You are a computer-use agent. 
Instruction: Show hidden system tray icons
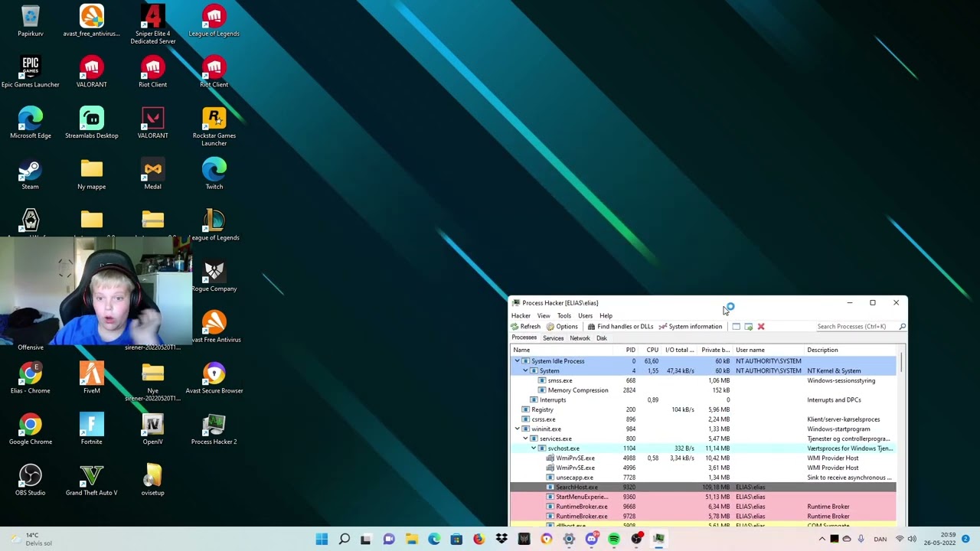pyautogui.click(x=822, y=539)
